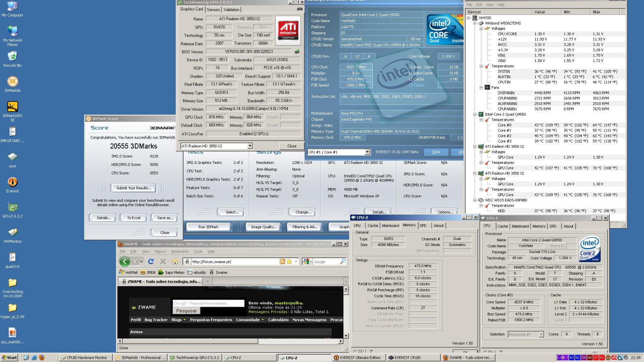This screenshot has width=644, height=362.
Task: Click Firefox quick launch icon in taskbar
Action: [41, 357]
